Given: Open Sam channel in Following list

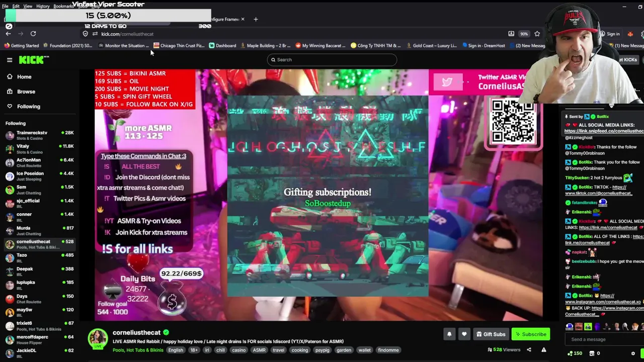Looking at the screenshot, I should pyautogui.click(x=39, y=190).
